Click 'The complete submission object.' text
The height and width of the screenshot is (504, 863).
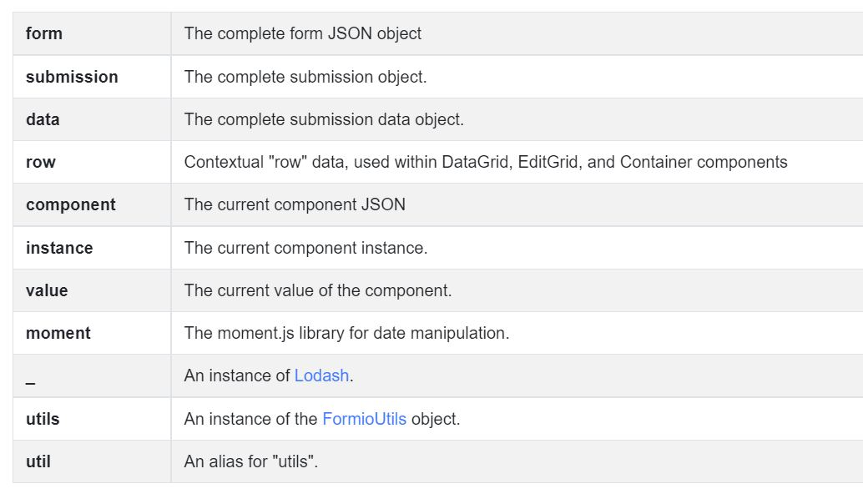305,77
